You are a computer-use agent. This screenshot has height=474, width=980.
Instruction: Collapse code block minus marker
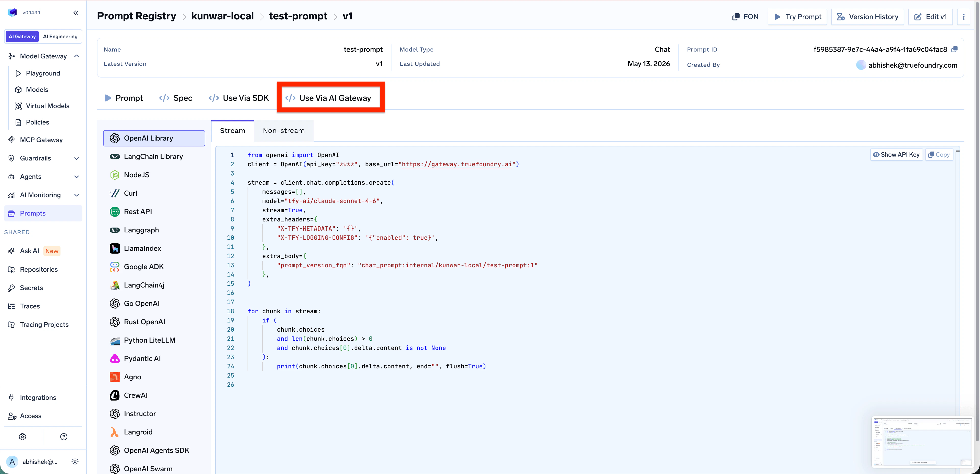coord(958,151)
